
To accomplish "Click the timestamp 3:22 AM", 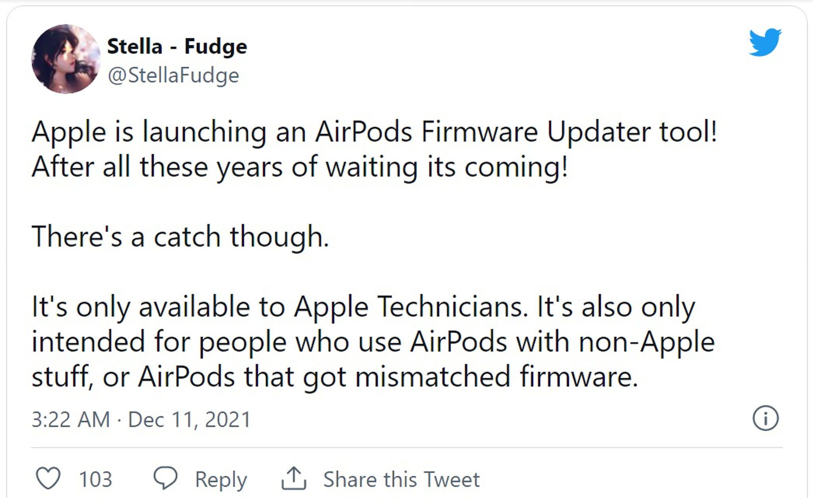I will point(70,419).
